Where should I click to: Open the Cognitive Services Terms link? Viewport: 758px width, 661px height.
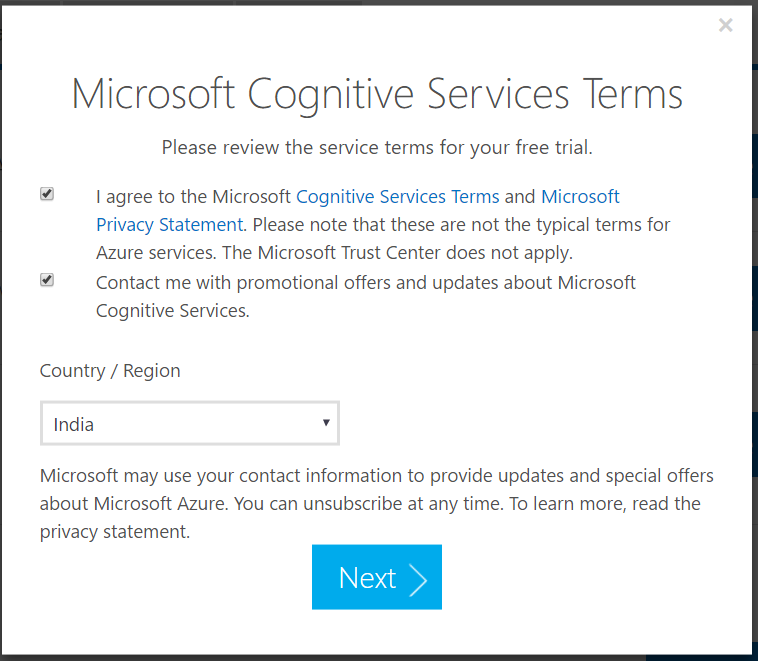tap(397, 197)
